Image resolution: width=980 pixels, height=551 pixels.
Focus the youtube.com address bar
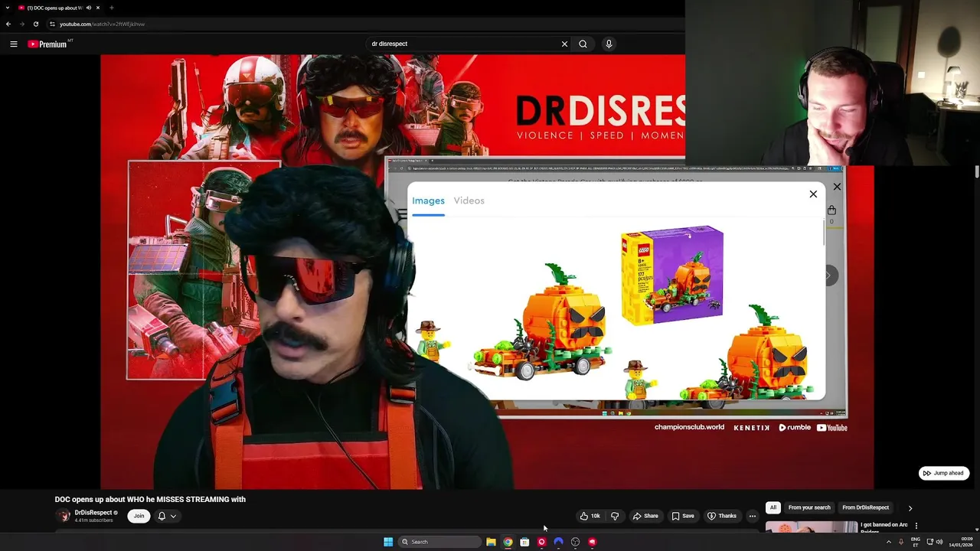click(367, 24)
